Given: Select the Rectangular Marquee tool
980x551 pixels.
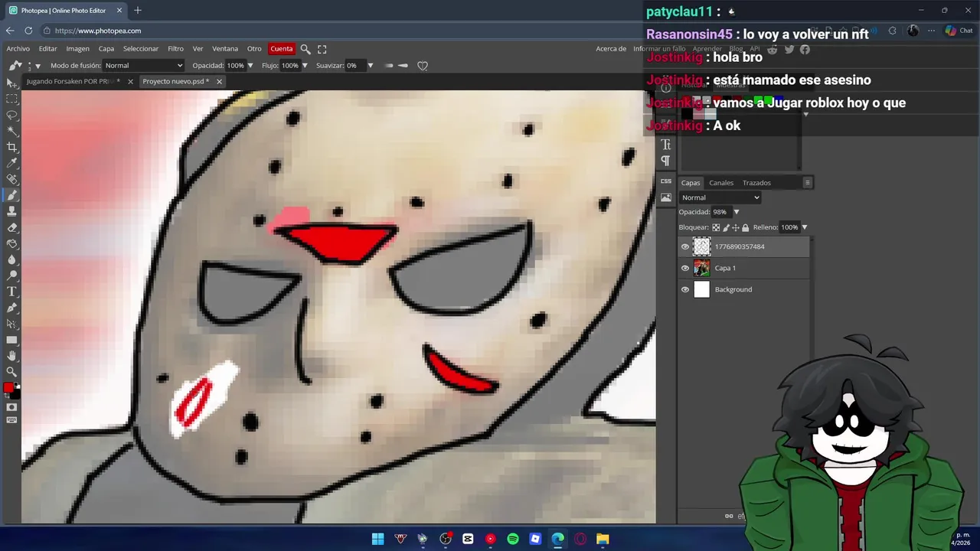Looking at the screenshot, I should pos(11,99).
